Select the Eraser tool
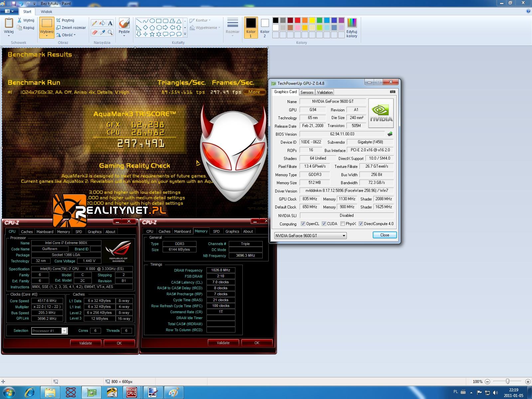The height and width of the screenshot is (399, 532). click(94, 33)
